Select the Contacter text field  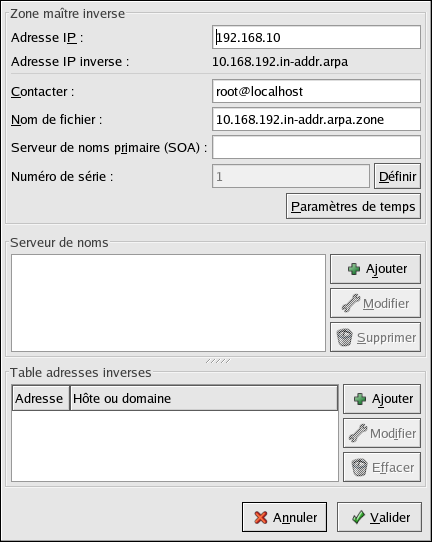coord(316,91)
